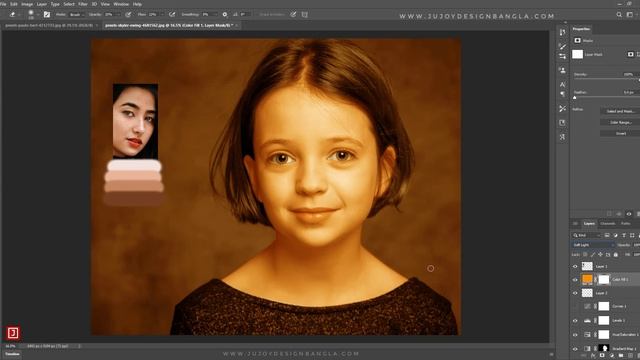Viewport: 640px width, 360px height.
Task: Open the Timeline panel tab
Action: (12, 354)
